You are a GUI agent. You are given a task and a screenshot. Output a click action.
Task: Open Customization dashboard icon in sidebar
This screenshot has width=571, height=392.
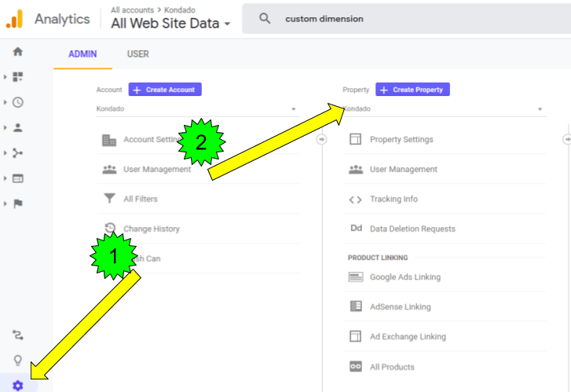pyautogui.click(x=18, y=77)
